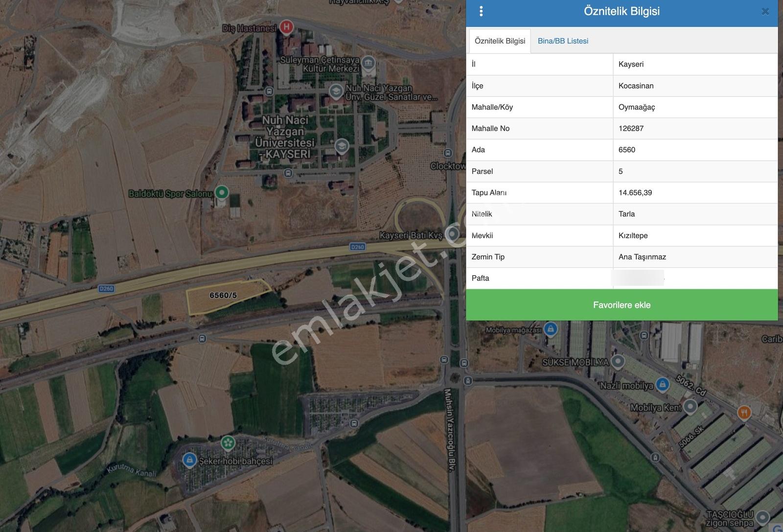783x532 pixels.
Task: Click the Tapu Alanı value 14.656,39
Action: coord(635,192)
